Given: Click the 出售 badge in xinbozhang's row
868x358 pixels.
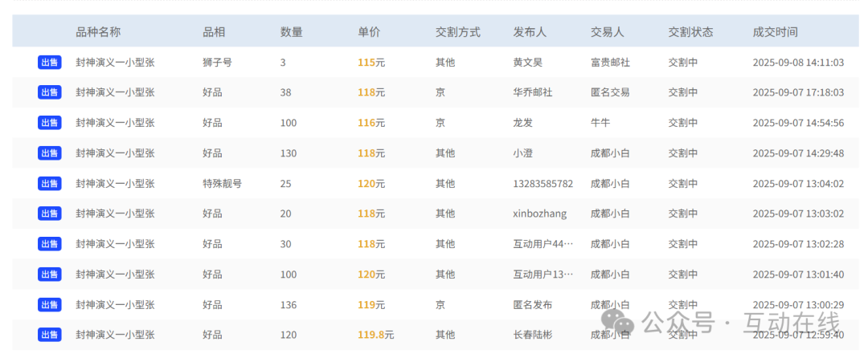Looking at the screenshot, I should tap(49, 214).
